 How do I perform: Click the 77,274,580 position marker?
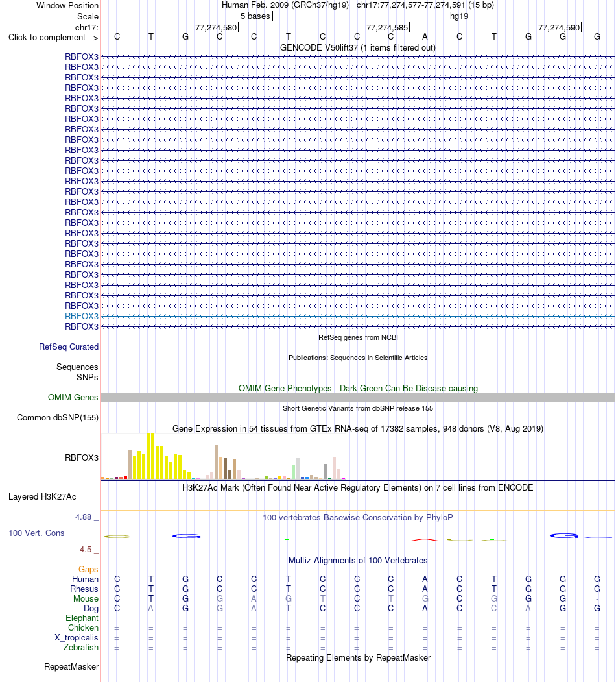click(x=216, y=28)
